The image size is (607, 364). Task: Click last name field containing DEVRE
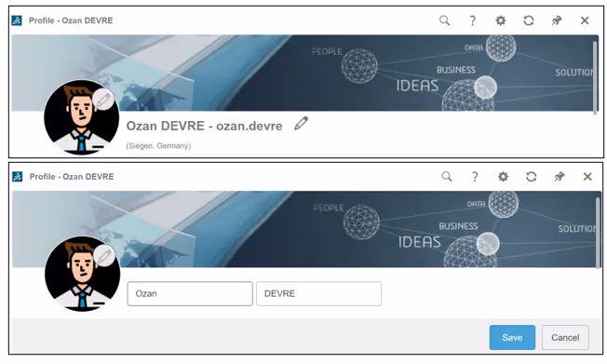[318, 293]
